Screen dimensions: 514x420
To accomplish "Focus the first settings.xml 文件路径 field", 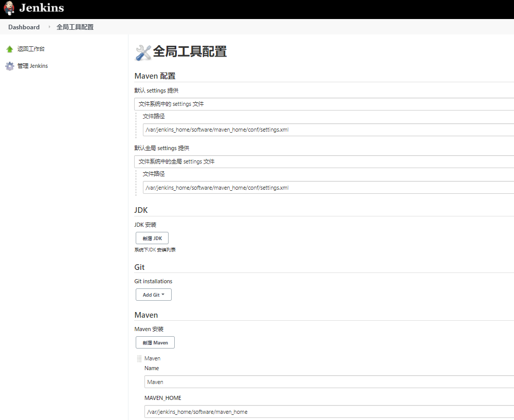I will click(328, 130).
